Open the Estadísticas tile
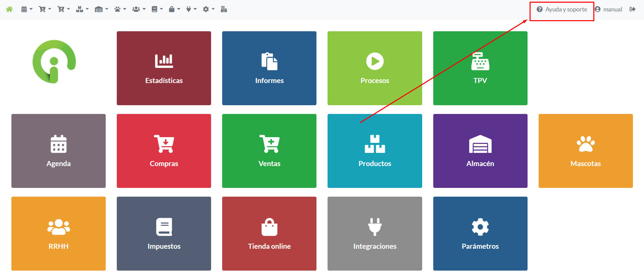 tap(164, 68)
